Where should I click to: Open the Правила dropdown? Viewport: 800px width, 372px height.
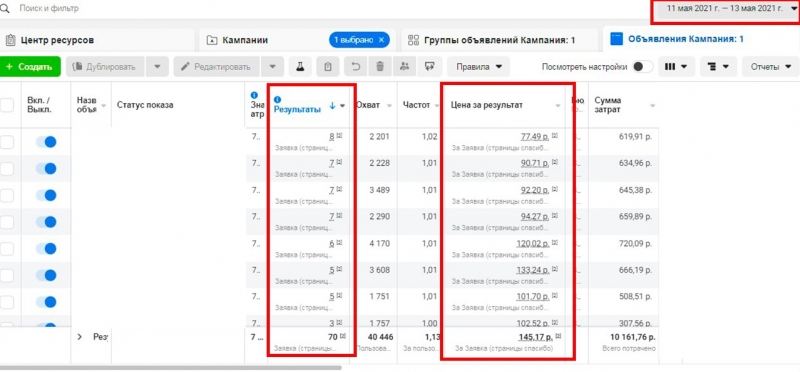479,67
